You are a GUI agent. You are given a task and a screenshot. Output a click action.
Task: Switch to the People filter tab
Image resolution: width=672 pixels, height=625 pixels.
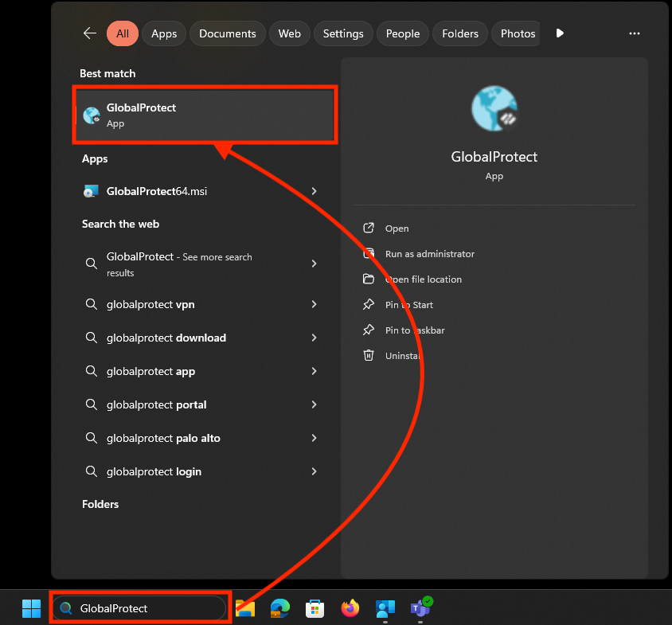(403, 33)
